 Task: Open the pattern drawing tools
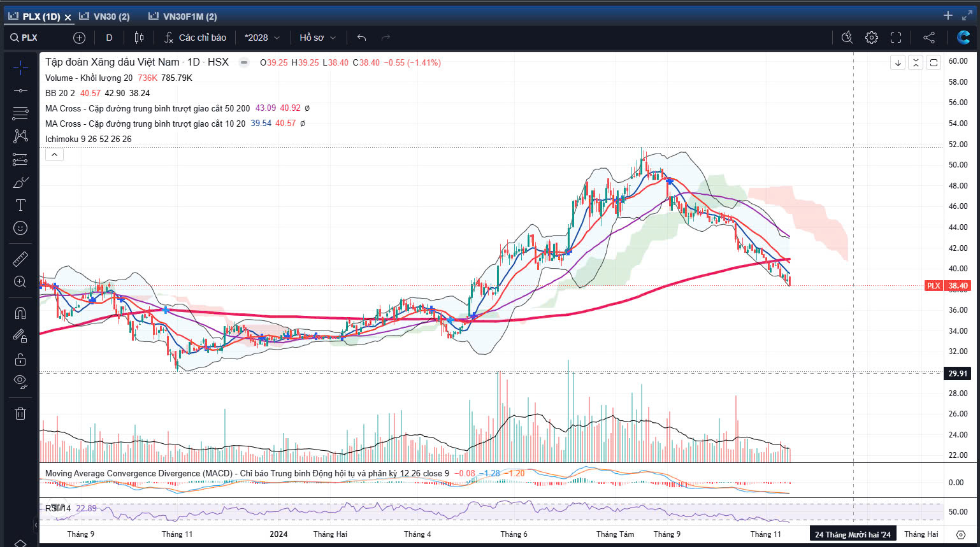click(x=20, y=136)
